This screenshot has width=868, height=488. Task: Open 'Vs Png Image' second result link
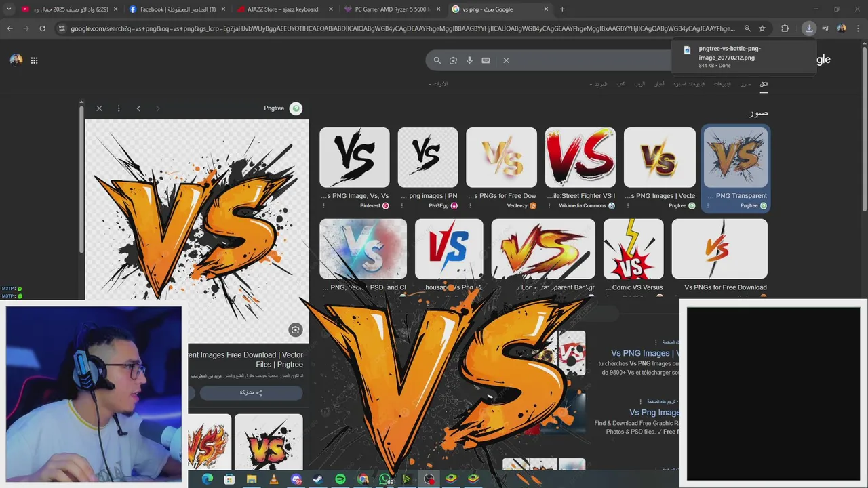click(x=654, y=412)
